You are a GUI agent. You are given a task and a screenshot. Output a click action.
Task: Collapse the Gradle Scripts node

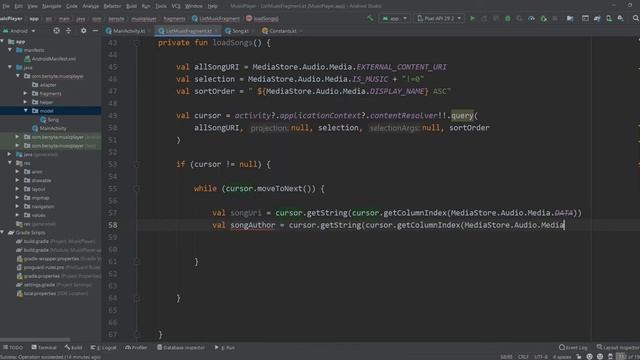[x=2, y=232]
